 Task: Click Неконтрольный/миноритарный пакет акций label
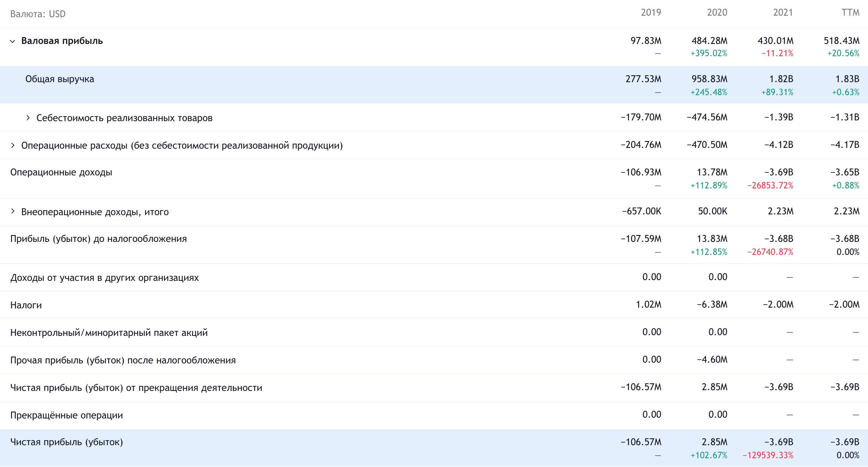click(x=109, y=332)
